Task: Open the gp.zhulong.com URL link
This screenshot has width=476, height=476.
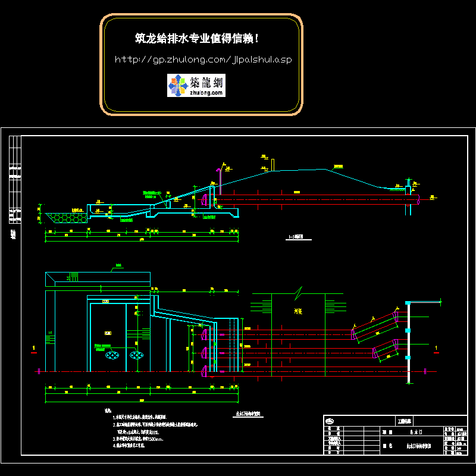Action: [x=202, y=59]
